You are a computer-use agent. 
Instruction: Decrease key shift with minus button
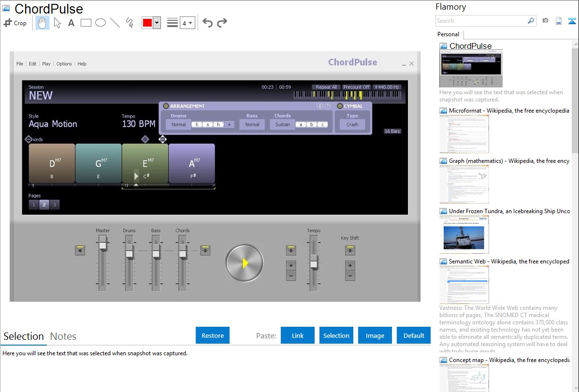point(350,276)
